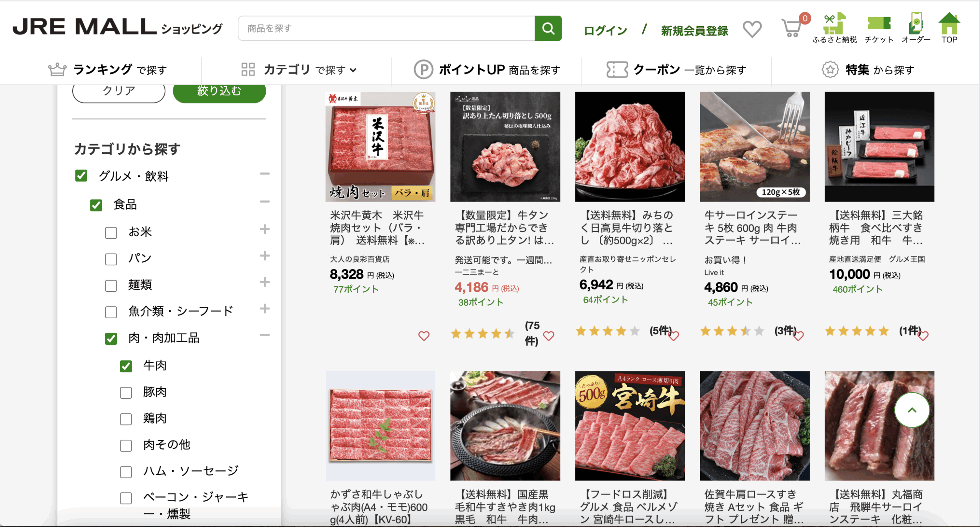Uncheck the 牛肉 checkbox
Viewport: 980px width, 527px height.
click(126, 366)
